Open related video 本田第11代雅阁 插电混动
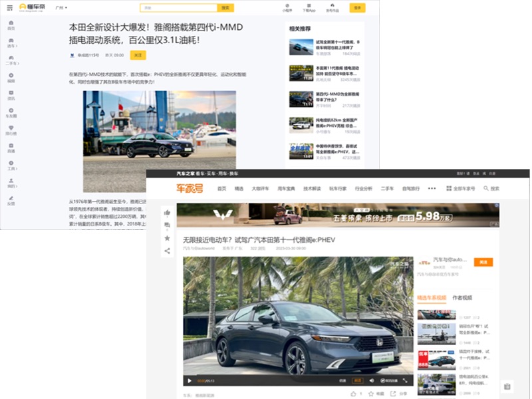This screenshot has height=399, width=532. point(325,74)
